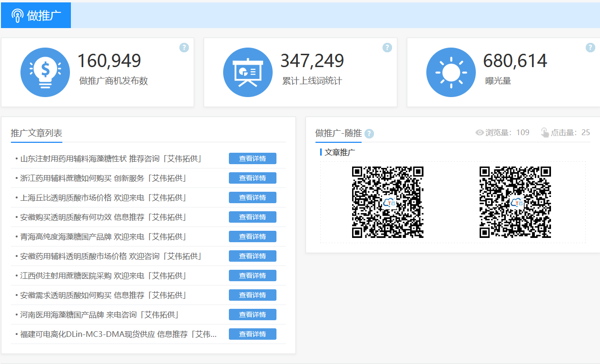Click help icon next to 做推广-随推
Image resolution: width=600 pixels, height=364 pixels.
coord(369,134)
